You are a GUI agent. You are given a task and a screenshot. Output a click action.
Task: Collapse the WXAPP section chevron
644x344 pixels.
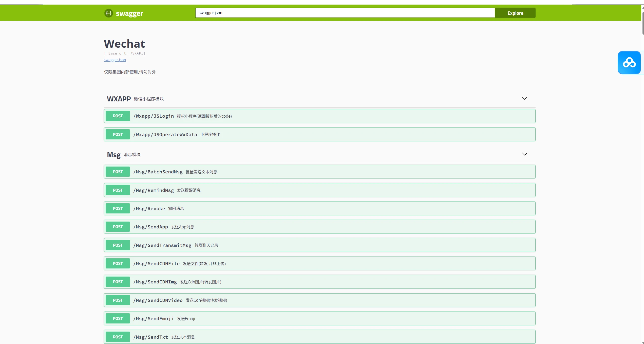(524, 98)
